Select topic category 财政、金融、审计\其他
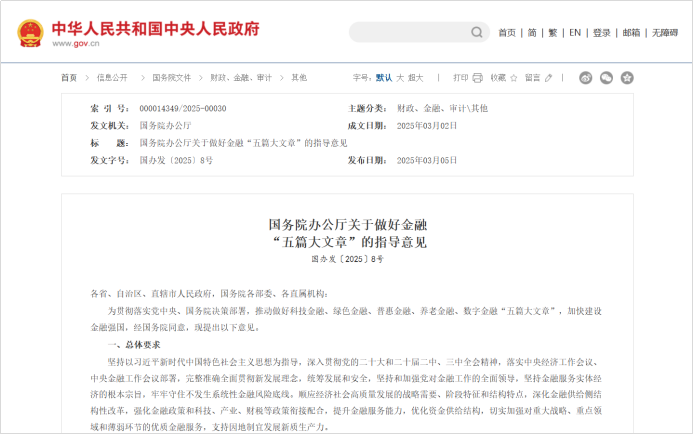This screenshot has width=694, height=435. [x=443, y=108]
